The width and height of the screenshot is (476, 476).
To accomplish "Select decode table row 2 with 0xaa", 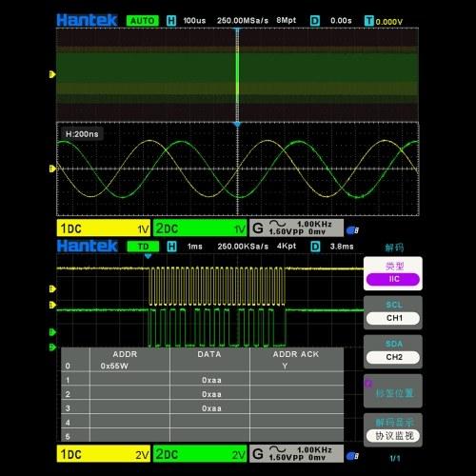I will click(x=202, y=394).
